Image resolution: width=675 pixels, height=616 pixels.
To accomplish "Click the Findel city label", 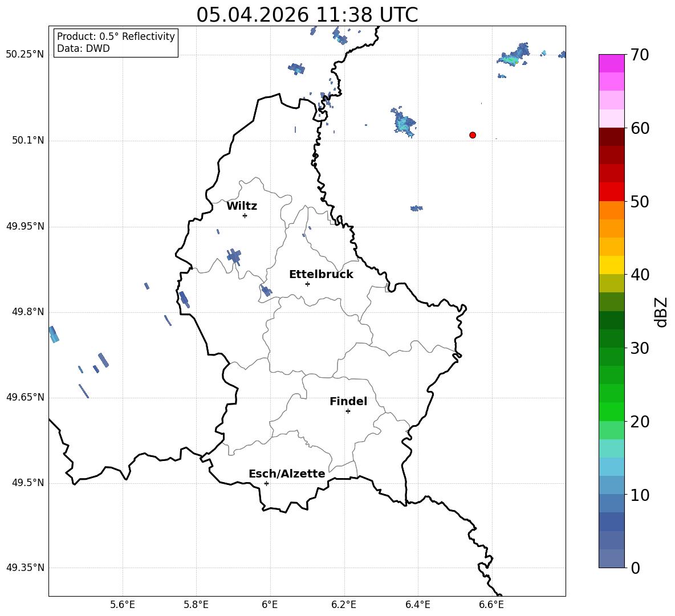I will point(348,401).
